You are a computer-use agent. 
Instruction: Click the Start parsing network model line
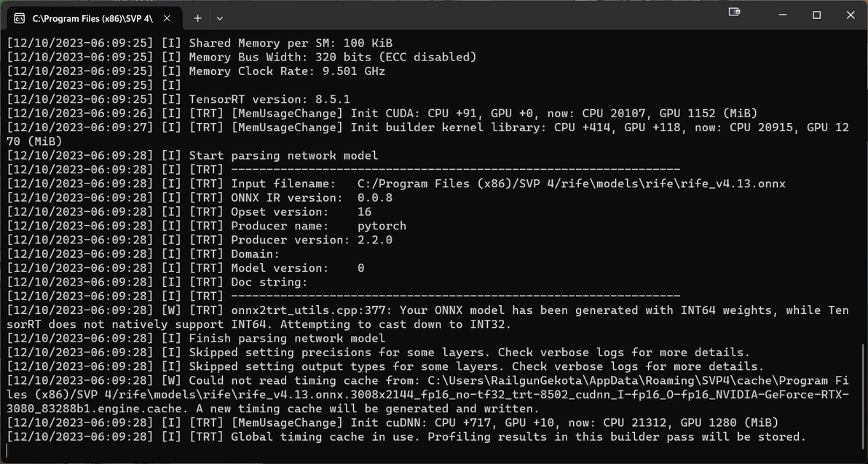point(283,155)
